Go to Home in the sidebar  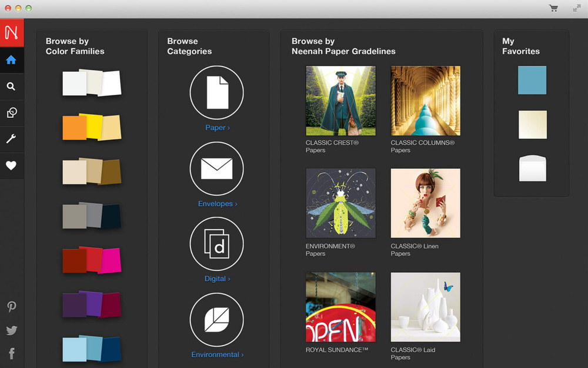pyautogui.click(x=11, y=59)
